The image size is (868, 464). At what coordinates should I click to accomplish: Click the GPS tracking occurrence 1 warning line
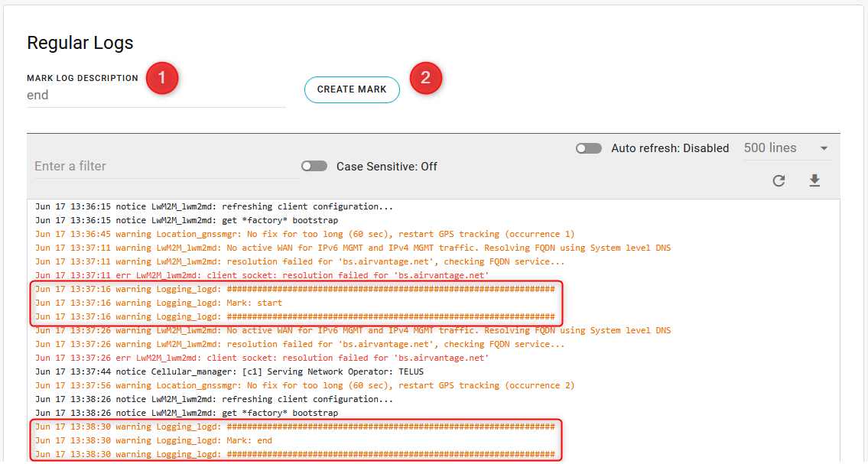(x=304, y=234)
